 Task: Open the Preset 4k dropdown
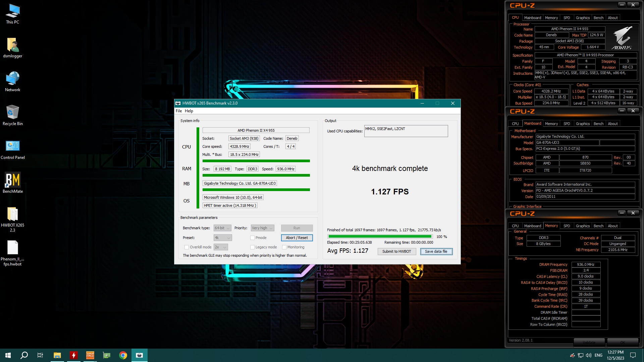click(222, 238)
